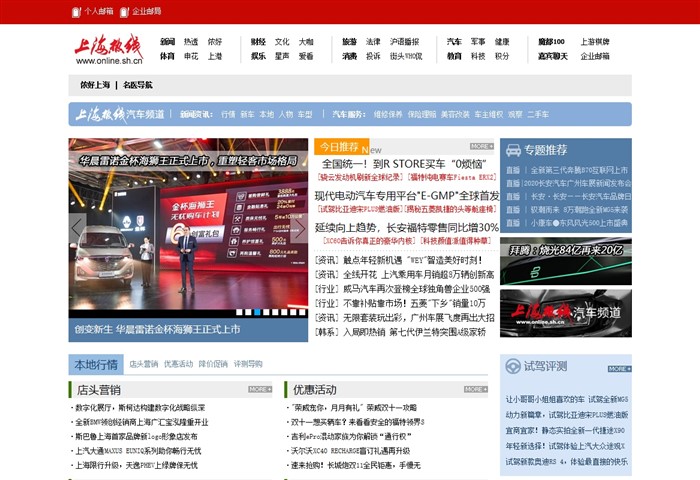The height and width of the screenshot is (480, 700).
Task: Show next slide with right carousel arrow
Action: (299, 228)
